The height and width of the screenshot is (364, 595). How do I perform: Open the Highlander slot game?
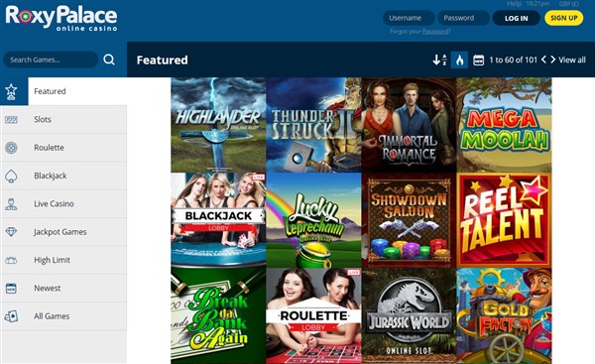(218, 125)
